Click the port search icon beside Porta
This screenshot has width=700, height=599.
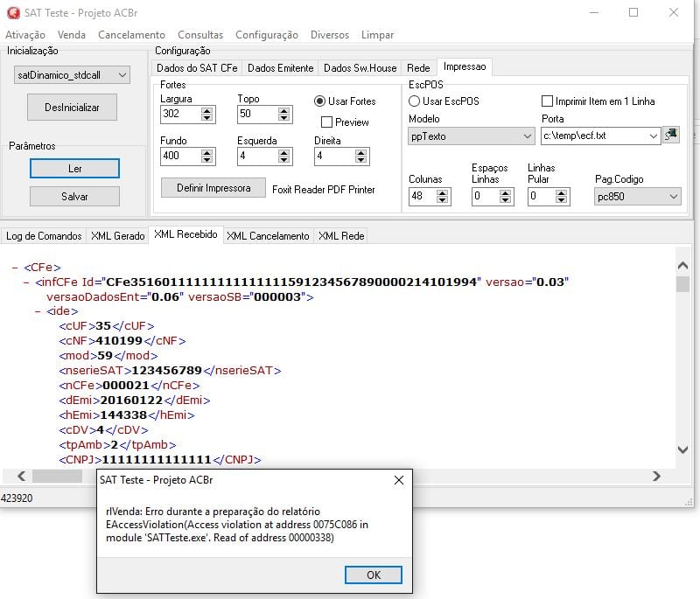point(671,135)
